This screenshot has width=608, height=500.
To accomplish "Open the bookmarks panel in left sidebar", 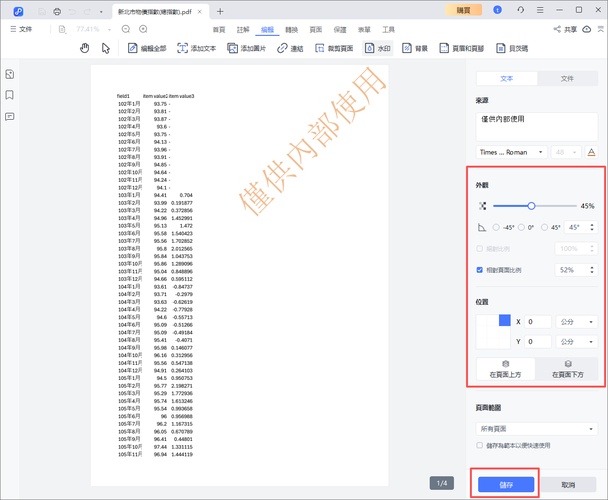I will [9, 95].
